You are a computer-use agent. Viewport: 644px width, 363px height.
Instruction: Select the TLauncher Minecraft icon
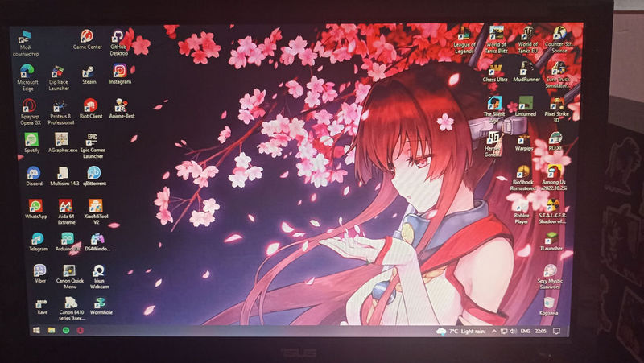tap(551, 241)
